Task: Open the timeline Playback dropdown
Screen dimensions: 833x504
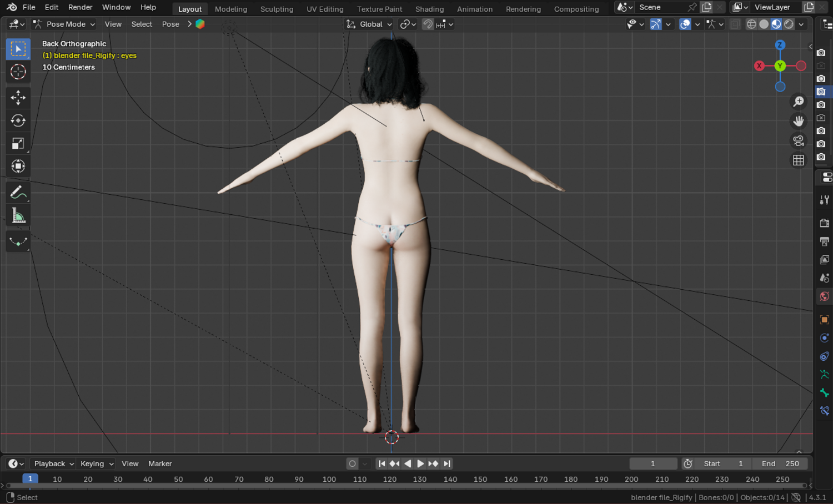Action: tap(54, 463)
